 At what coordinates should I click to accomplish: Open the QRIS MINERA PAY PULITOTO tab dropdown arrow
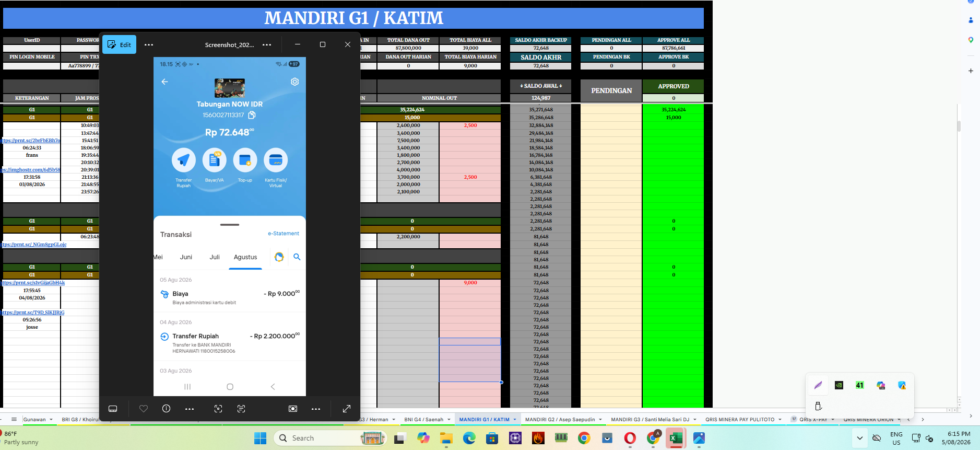[x=780, y=420]
